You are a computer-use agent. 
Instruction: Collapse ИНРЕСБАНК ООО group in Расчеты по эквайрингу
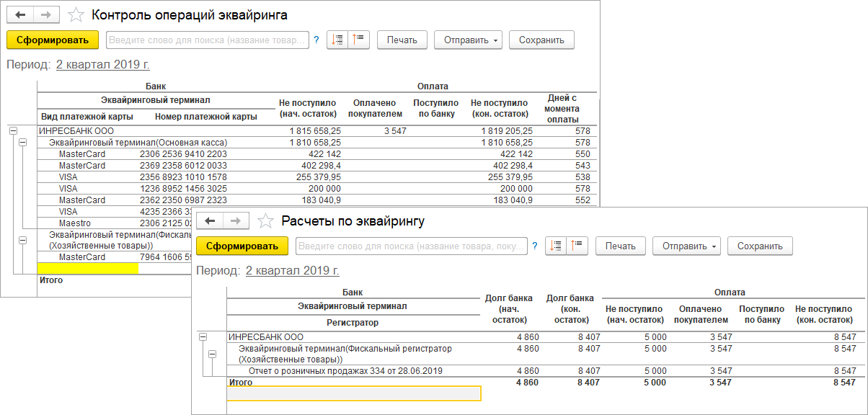[x=203, y=336]
